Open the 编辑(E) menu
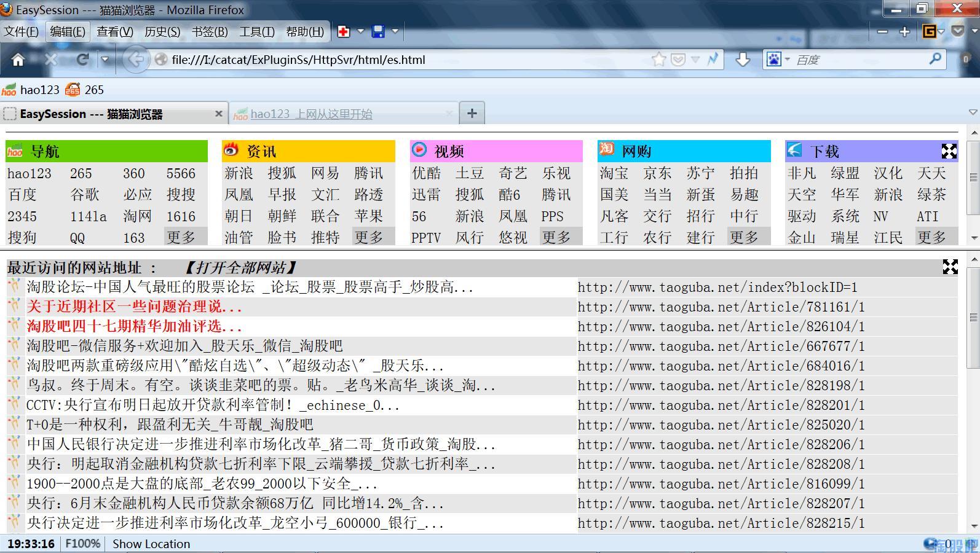Image resolution: width=980 pixels, height=553 pixels. [68, 31]
